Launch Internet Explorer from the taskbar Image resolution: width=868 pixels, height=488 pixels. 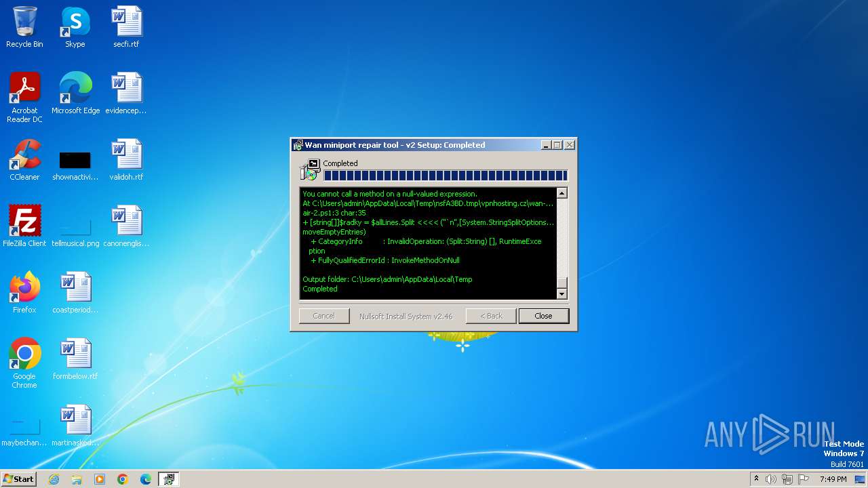pos(54,479)
